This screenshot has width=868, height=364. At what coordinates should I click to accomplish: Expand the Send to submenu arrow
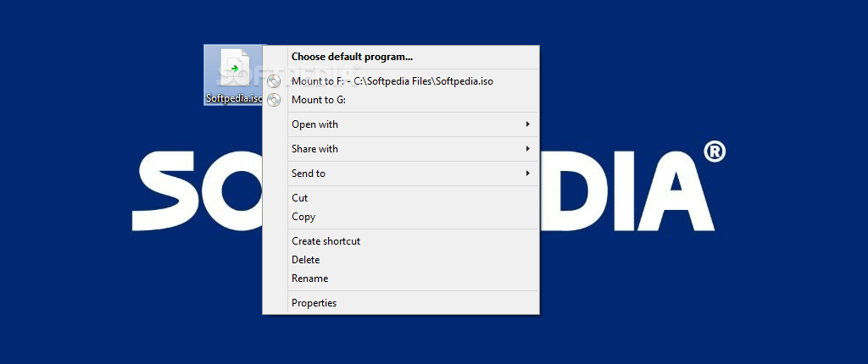(528, 174)
